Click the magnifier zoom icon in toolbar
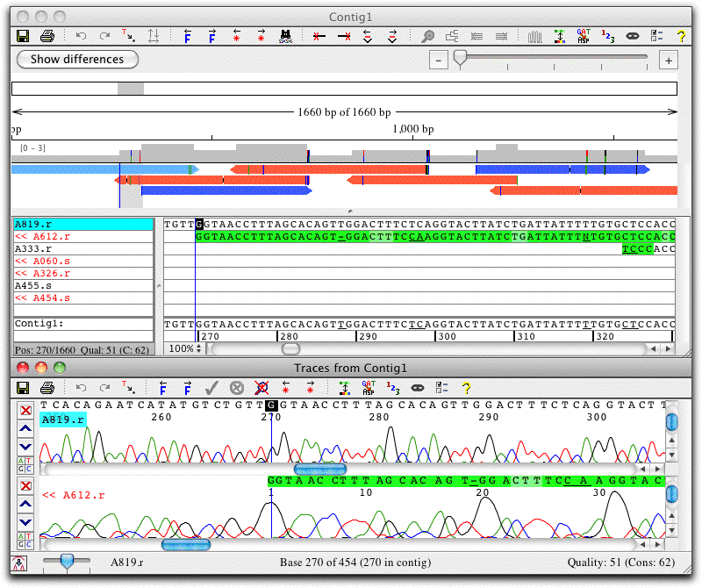 pyautogui.click(x=427, y=36)
